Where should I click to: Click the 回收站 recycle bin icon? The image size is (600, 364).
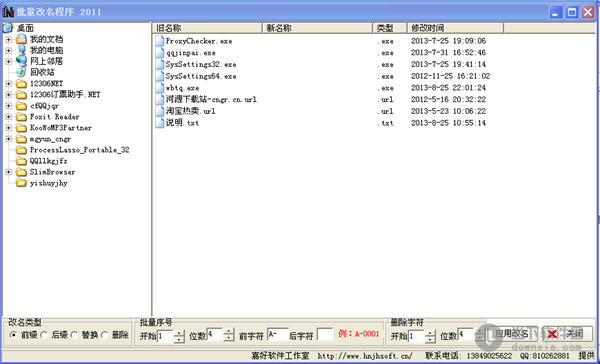[21, 72]
